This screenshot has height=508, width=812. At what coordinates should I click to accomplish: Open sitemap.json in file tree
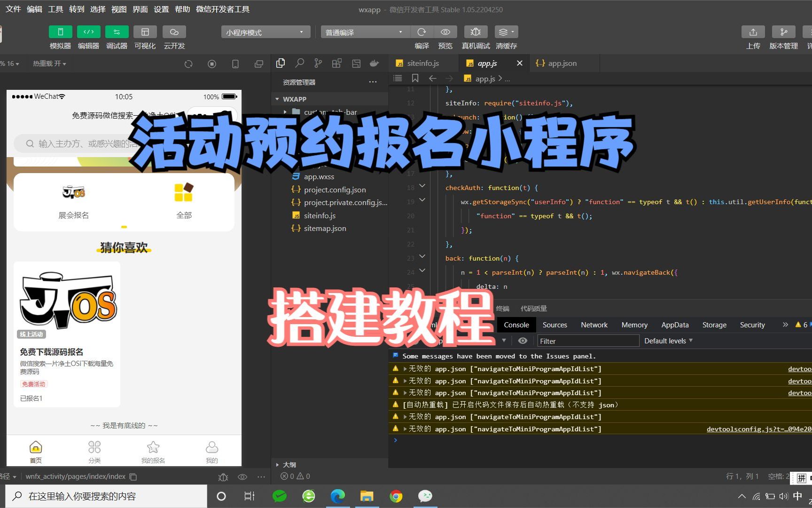pyautogui.click(x=325, y=228)
